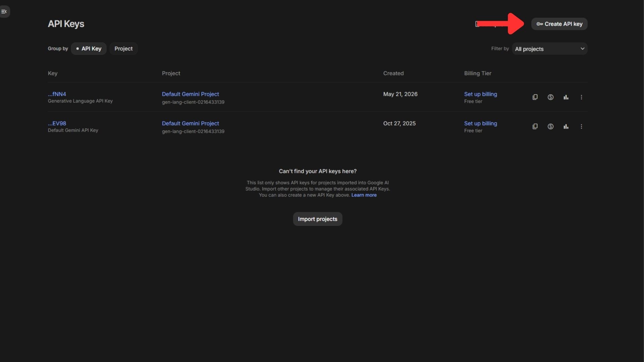Group the list by Project
This screenshot has height=362, width=644.
tap(123, 49)
